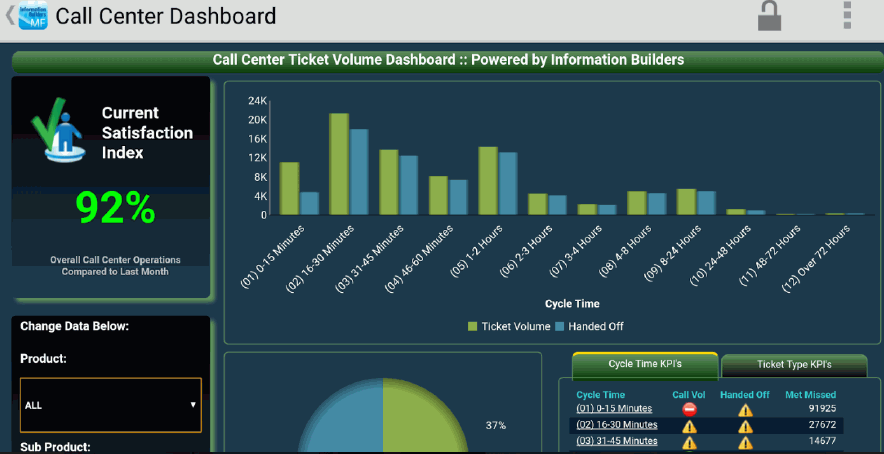Click the green bar for 31-45 Minutes
Viewport: 884px width, 454px height.
[388, 182]
